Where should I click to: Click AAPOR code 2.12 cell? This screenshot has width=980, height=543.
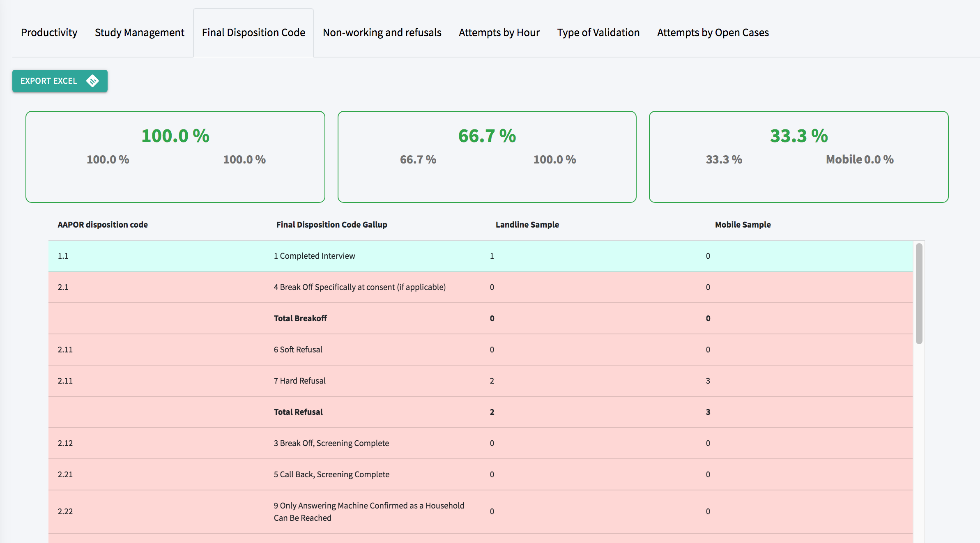coord(65,443)
